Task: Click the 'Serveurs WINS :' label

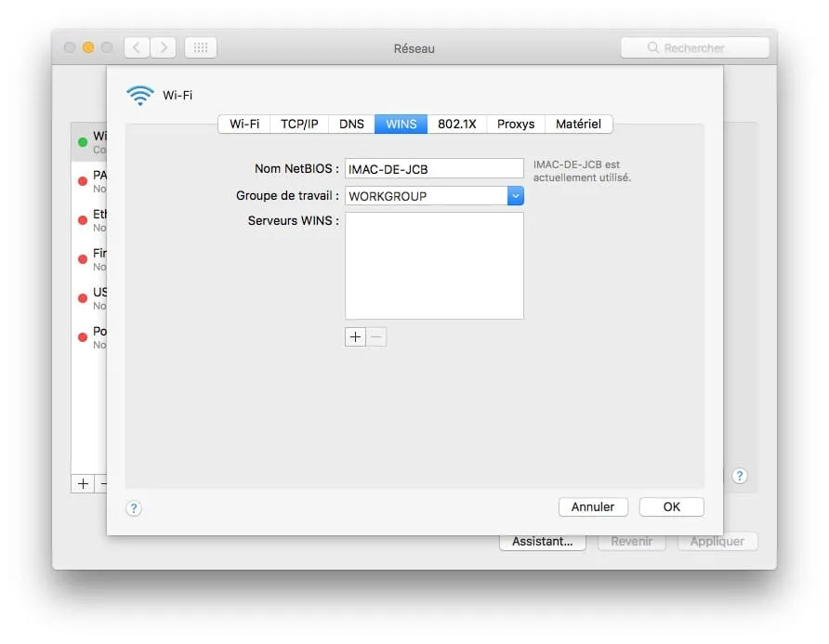Action: click(294, 220)
